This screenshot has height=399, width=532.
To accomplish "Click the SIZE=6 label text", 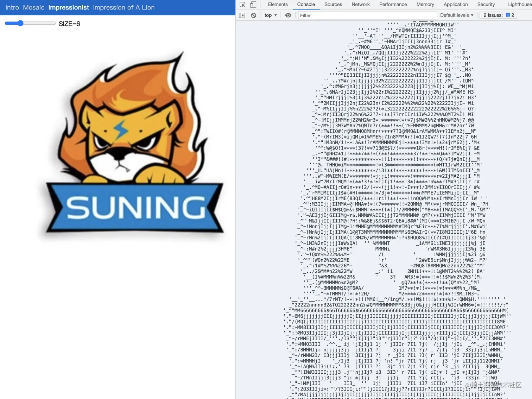I will tap(69, 24).
